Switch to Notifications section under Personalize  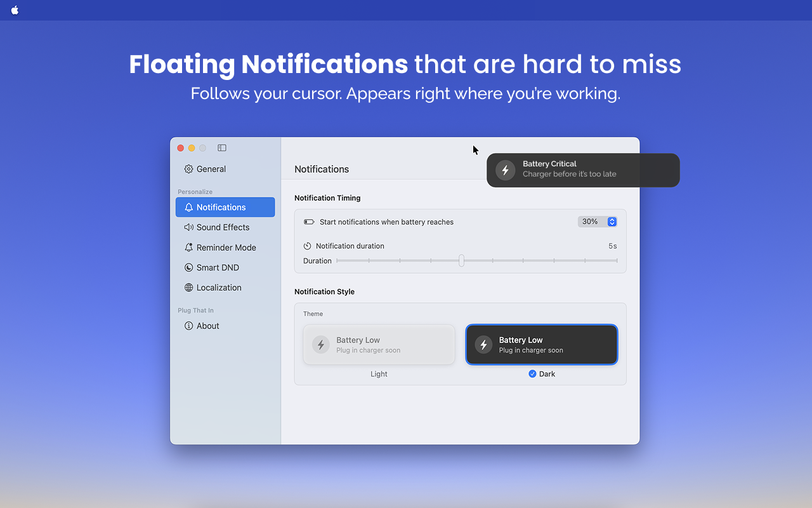tap(225, 207)
